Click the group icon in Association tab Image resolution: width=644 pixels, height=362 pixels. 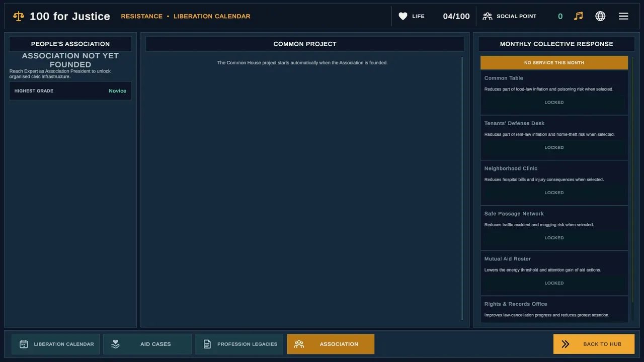coord(299,344)
